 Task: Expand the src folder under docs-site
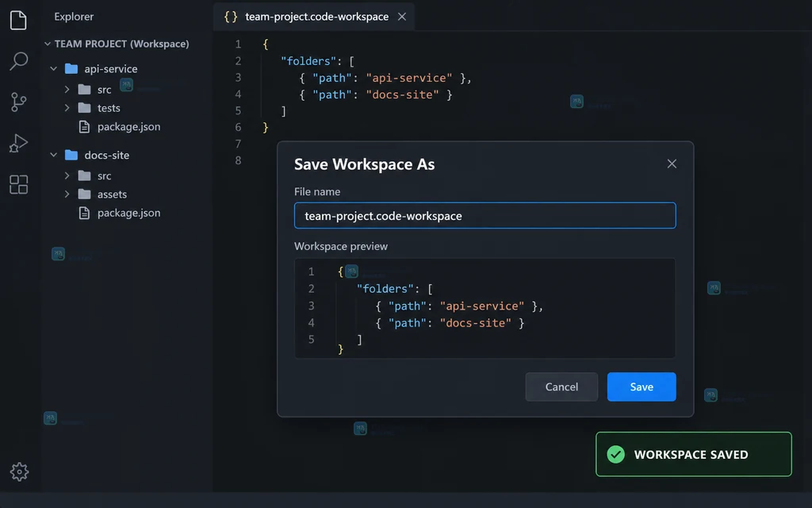click(67, 175)
